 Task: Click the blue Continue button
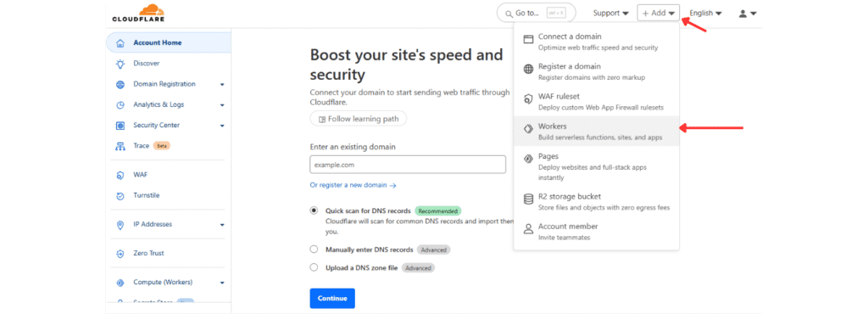[332, 299]
